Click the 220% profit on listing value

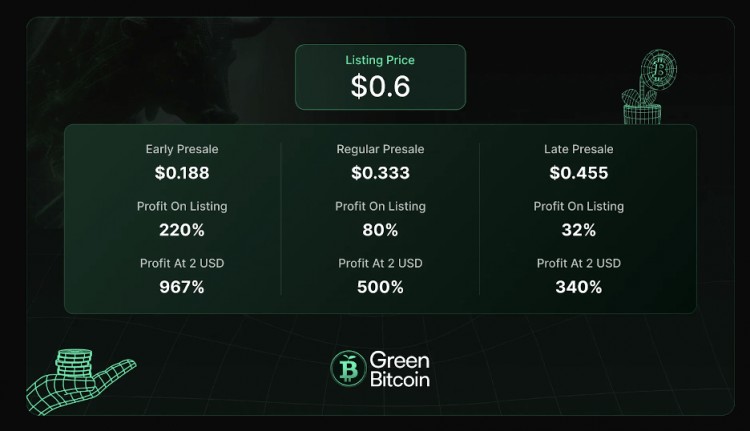click(182, 230)
